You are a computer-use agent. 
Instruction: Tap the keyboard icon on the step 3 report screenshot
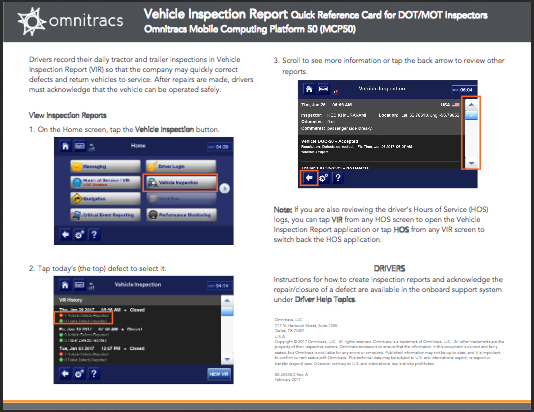point(324,89)
